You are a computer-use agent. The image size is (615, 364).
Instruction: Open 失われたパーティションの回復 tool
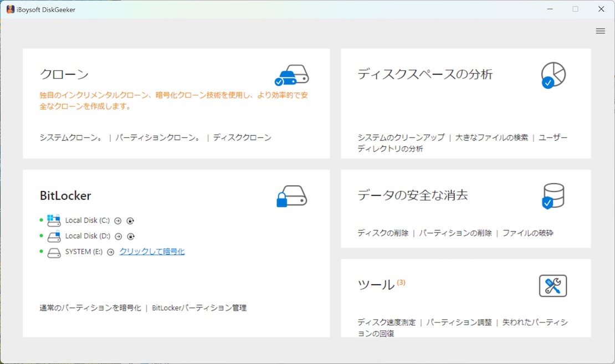click(463, 328)
